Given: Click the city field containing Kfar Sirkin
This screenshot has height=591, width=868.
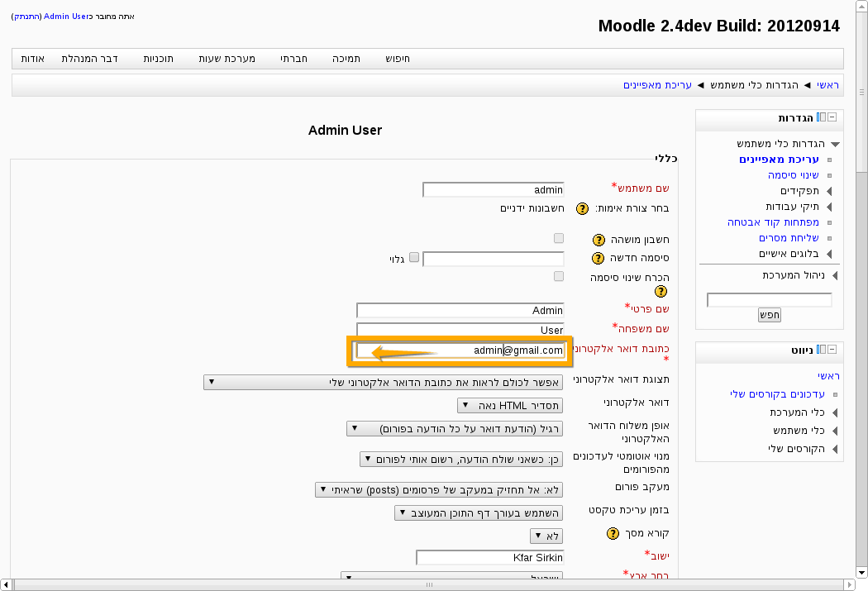Looking at the screenshot, I should pos(490,558).
